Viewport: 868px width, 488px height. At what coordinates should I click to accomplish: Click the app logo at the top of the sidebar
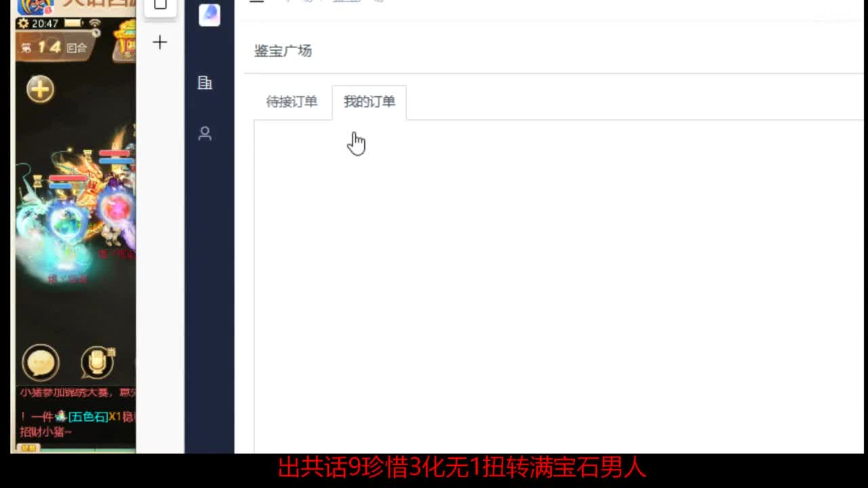click(210, 16)
